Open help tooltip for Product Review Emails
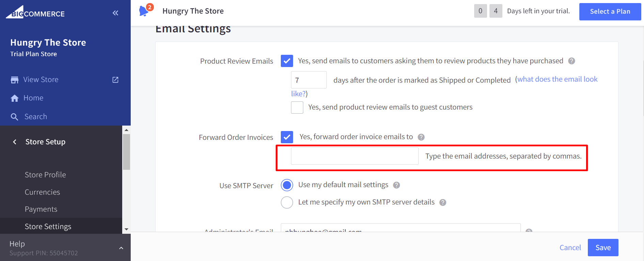The image size is (644, 261). pyautogui.click(x=571, y=61)
